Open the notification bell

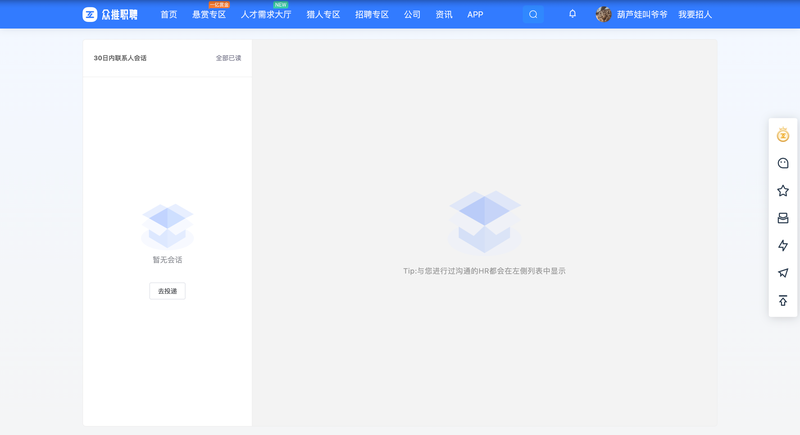pos(572,14)
